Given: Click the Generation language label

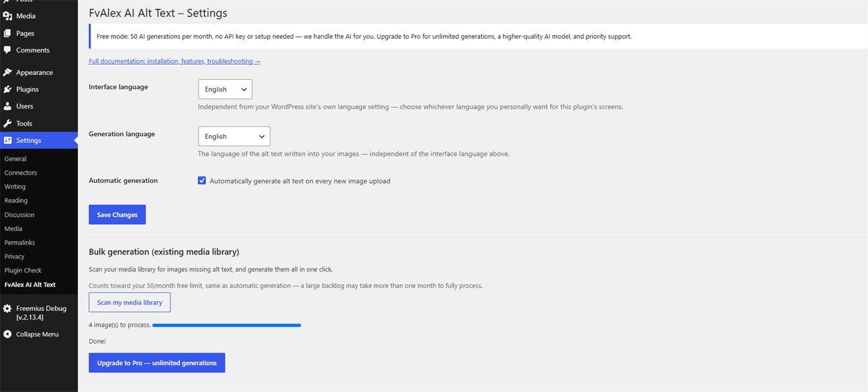Looking at the screenshot, I should click(122, 134).
